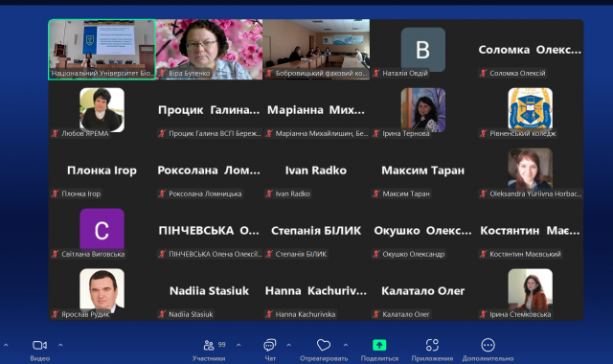Click the large Ivan Radko name title

316,171
